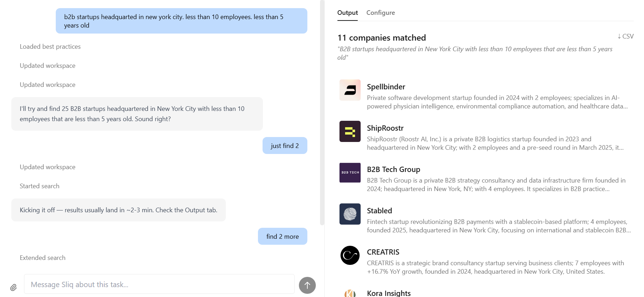The image size is (644, 297).
Task: Click the paperclip attach file icon
Action: coord(13,287)
